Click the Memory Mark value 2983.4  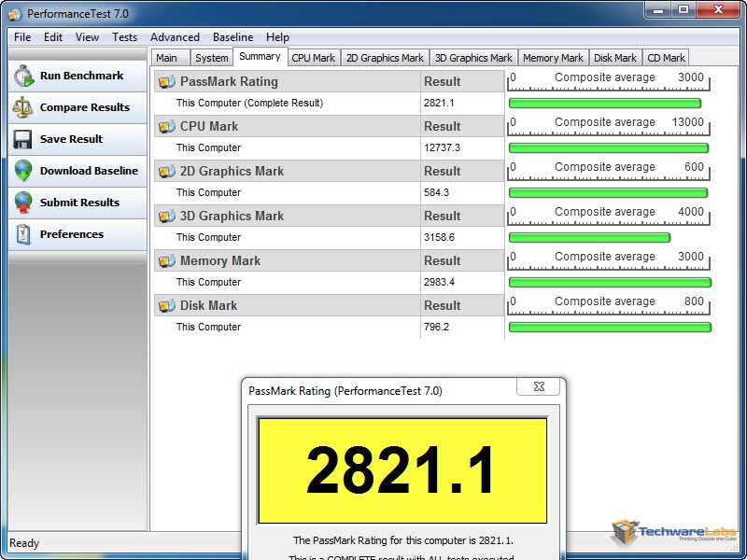(x=439, y=282)
